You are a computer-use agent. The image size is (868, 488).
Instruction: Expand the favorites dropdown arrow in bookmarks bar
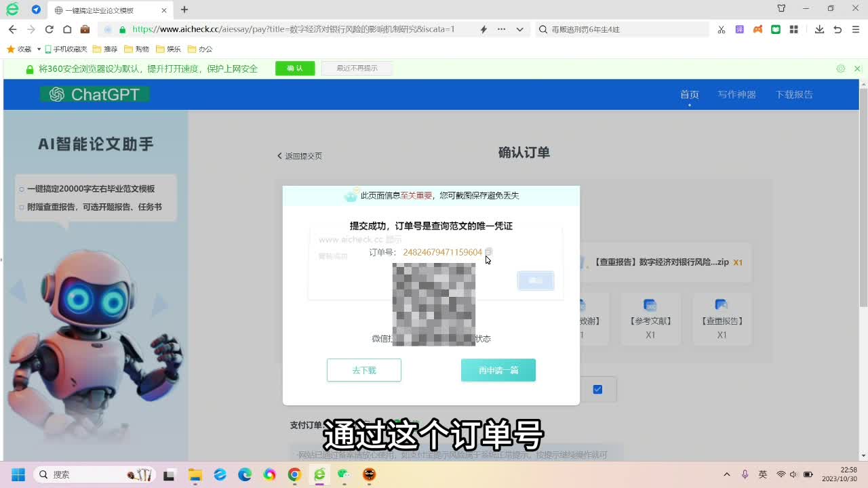(x=39, y=49)
